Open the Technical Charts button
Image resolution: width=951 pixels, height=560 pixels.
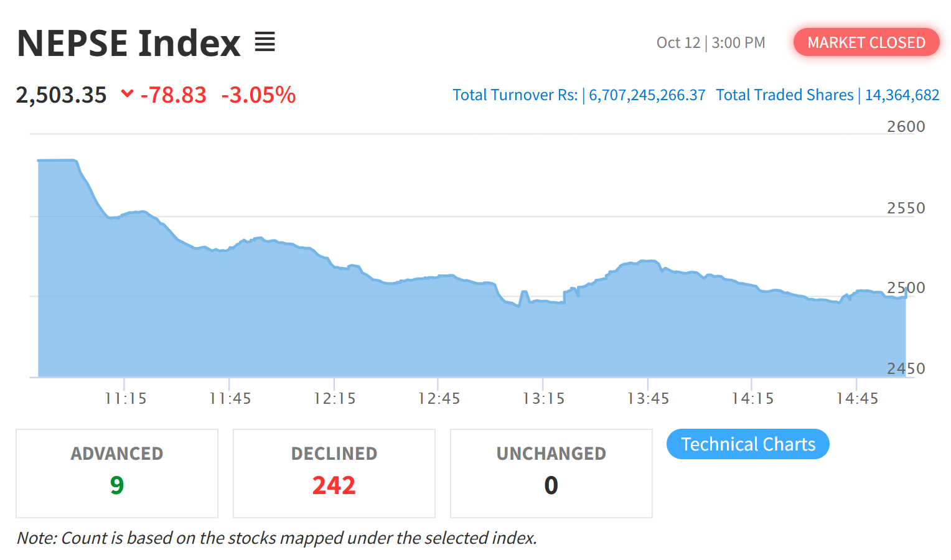point(747,444)
